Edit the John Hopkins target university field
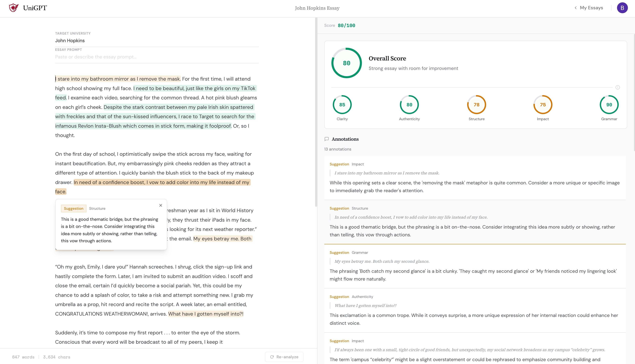This screenshot has height=364, width=635. tap(157, 40)
